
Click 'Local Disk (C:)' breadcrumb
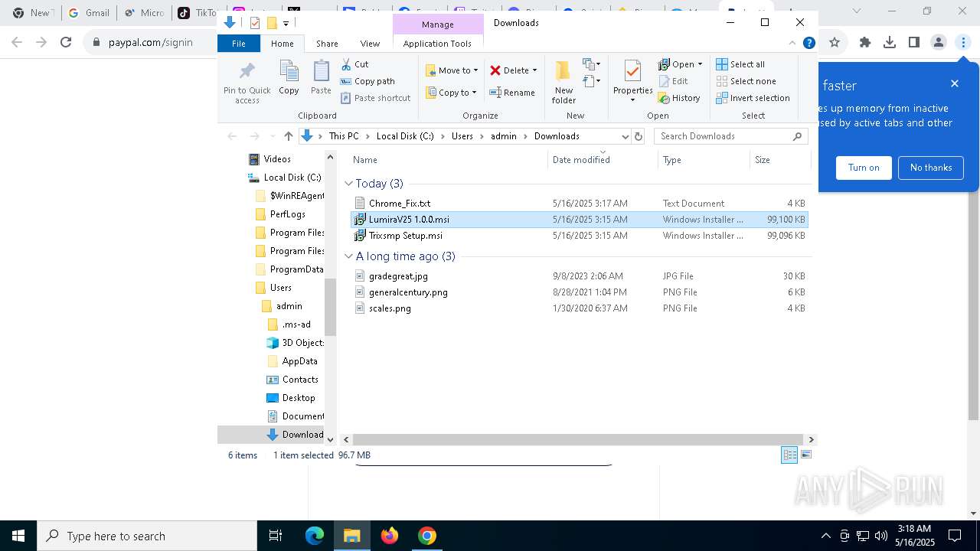point(405,136)
